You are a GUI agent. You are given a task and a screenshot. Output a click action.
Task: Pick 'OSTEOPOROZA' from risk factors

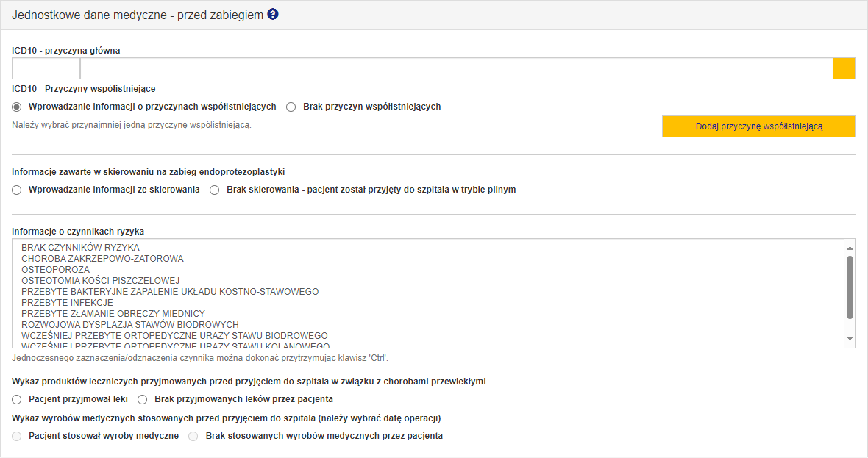[x=56, y=270]
